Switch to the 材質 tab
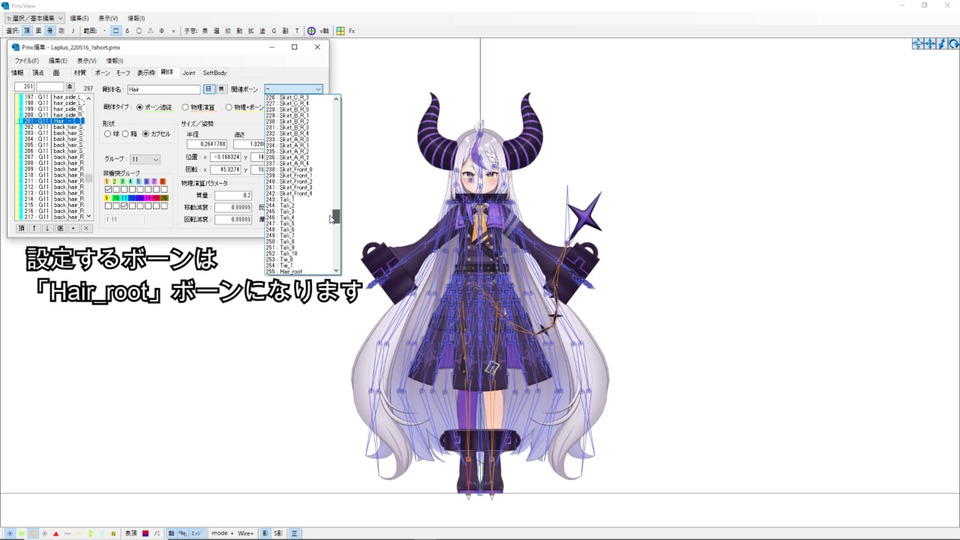 [80, 73]
